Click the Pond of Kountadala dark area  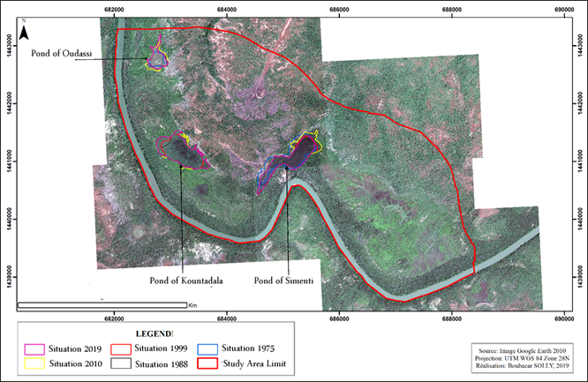pyautogui.click(x=182, y=150)
